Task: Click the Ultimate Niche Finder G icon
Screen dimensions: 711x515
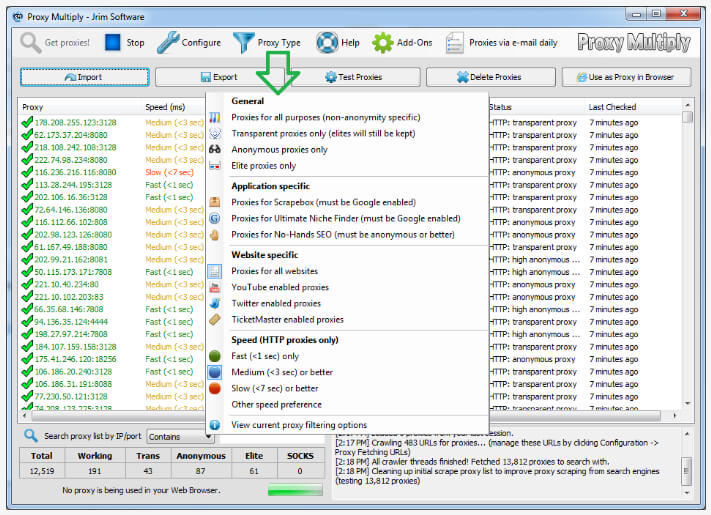Action: [215, 219]
